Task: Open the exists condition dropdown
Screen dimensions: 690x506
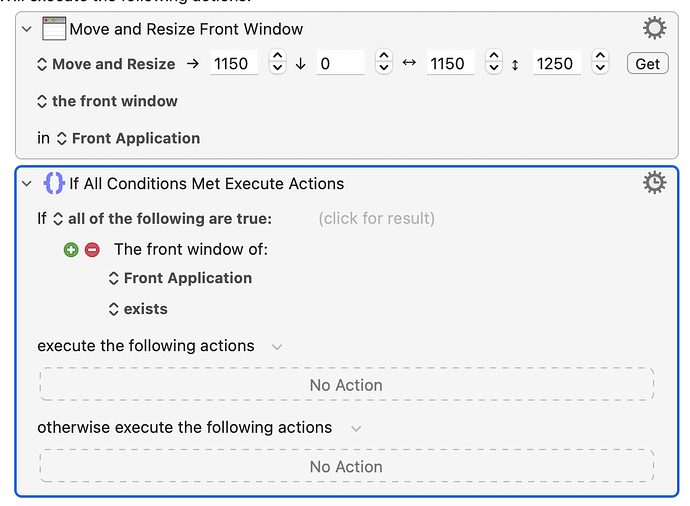Action: tap(138, 309)
